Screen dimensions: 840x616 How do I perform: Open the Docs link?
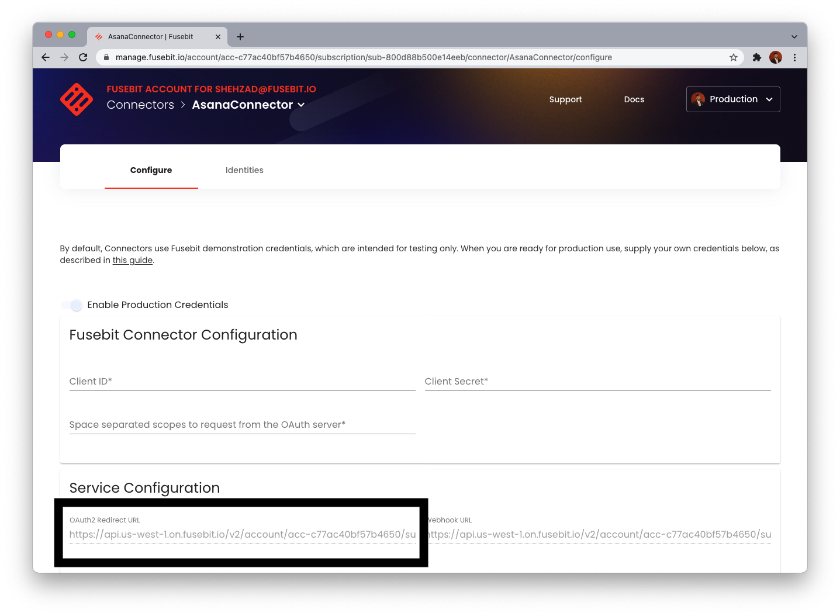(x=634, y=99)
